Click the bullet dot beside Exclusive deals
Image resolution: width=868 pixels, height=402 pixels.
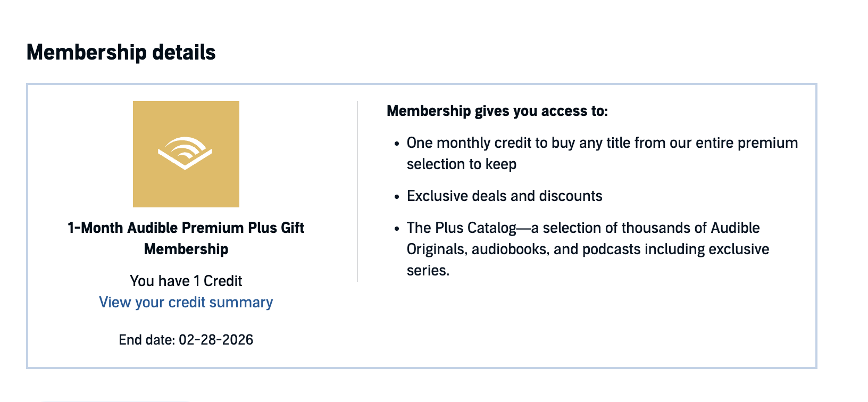pos(397,197)
